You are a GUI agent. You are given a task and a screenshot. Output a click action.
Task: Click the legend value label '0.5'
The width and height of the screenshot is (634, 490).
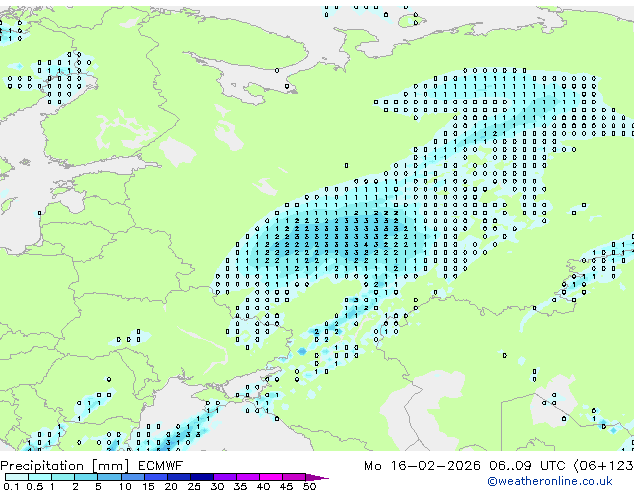pyautogui.click(x=34, y=486)
